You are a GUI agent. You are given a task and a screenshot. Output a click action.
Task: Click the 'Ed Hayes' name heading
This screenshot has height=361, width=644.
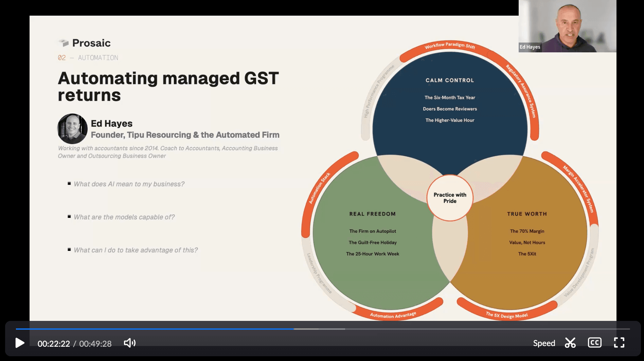point(111,123)
